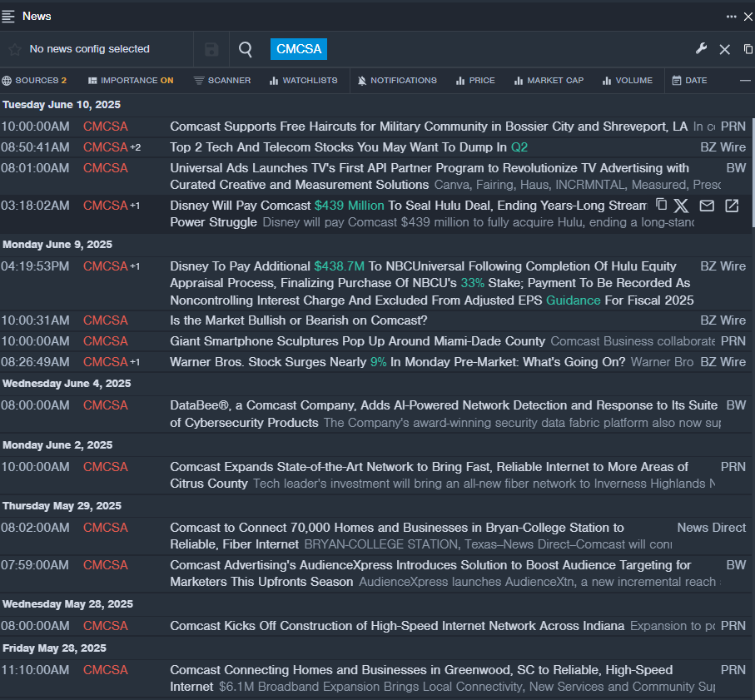Image resolution: width=755 pixels, height=700 pixels.
Task: Click the news list scrollbar
Action: point(753,173)
